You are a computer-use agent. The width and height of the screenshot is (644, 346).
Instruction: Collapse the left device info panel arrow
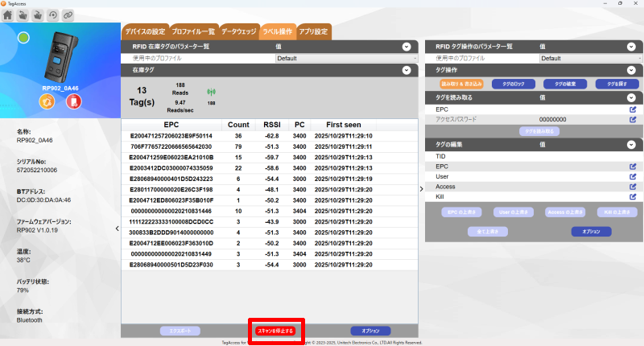pyautogui.click(x=117, y=229)
